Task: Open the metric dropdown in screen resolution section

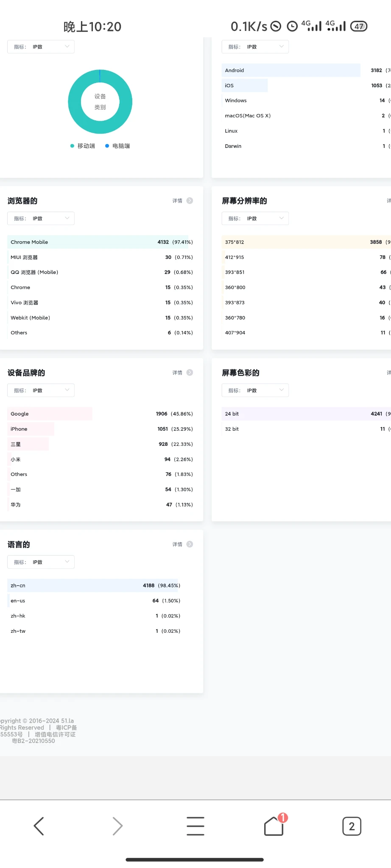Action: point(255,219)
